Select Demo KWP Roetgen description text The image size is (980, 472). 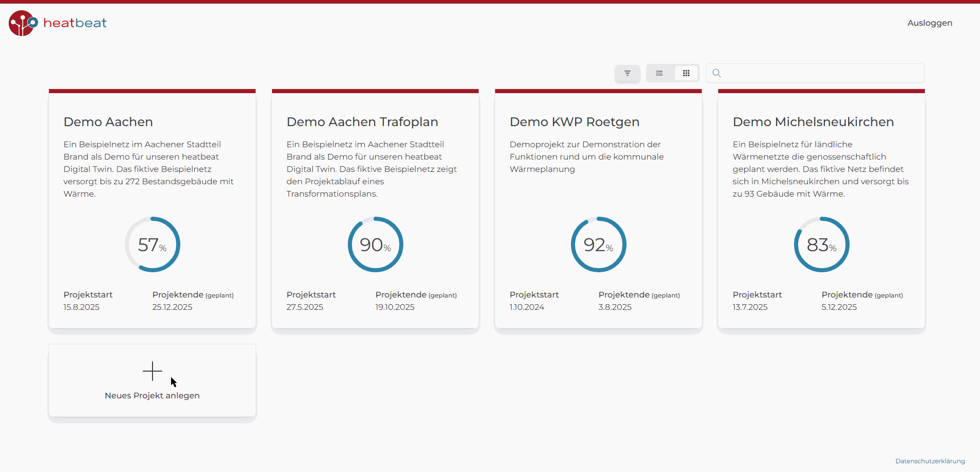pyautogui.click(x=586, y=156)
